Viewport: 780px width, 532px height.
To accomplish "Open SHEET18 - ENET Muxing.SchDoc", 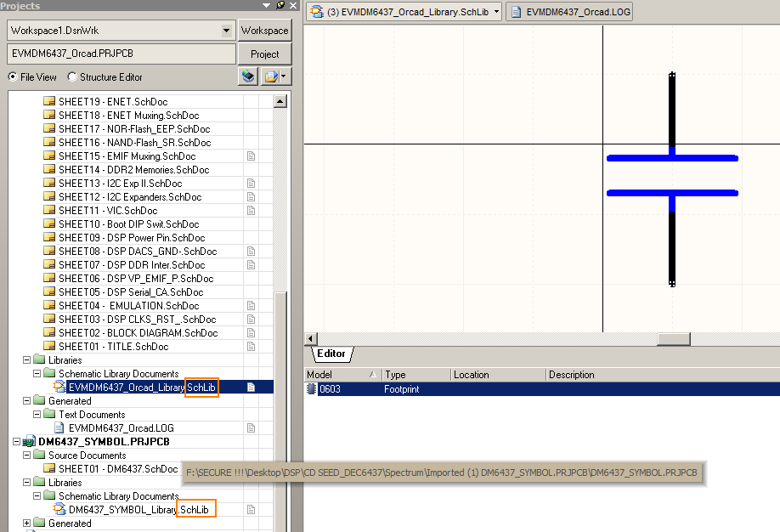I will (129, 116).
